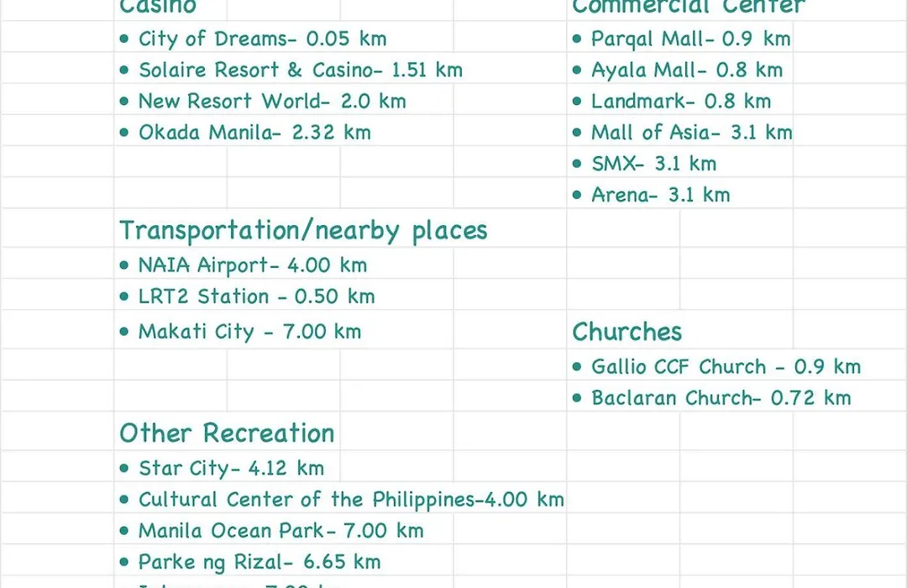Select 'Baclaran Church- 0.72 km' text

(721, 398)
